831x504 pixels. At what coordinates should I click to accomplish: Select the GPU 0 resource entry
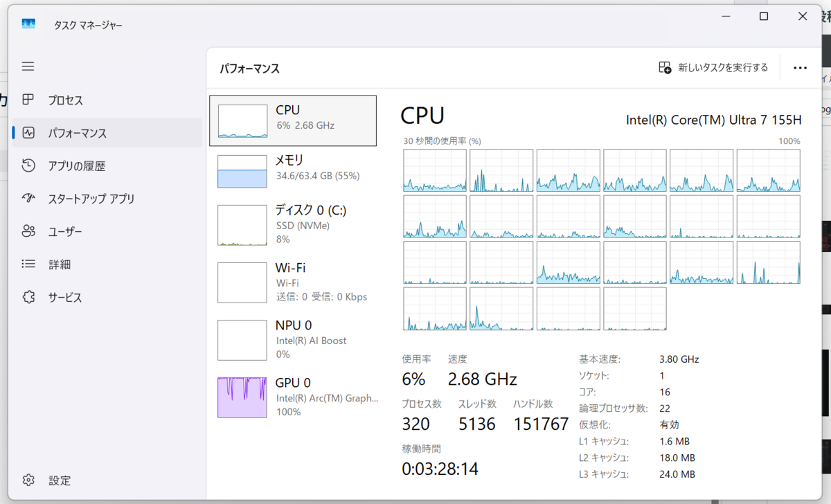point(293,397)
